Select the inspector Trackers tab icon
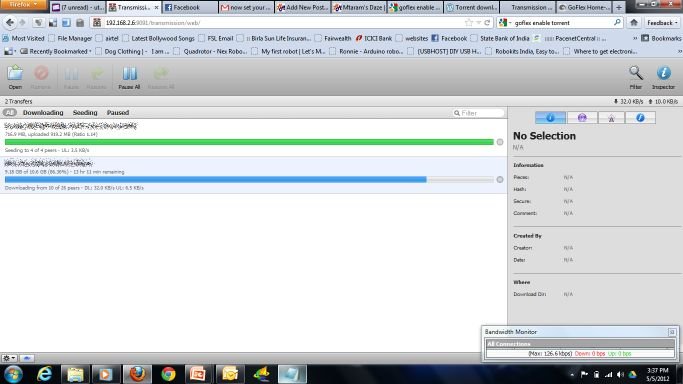 [611, 118]
